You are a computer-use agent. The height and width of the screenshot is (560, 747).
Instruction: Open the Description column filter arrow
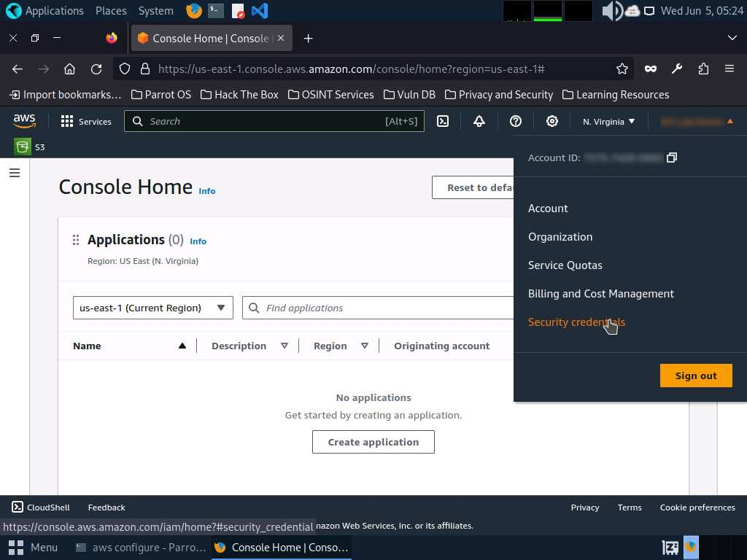point(285,346)
